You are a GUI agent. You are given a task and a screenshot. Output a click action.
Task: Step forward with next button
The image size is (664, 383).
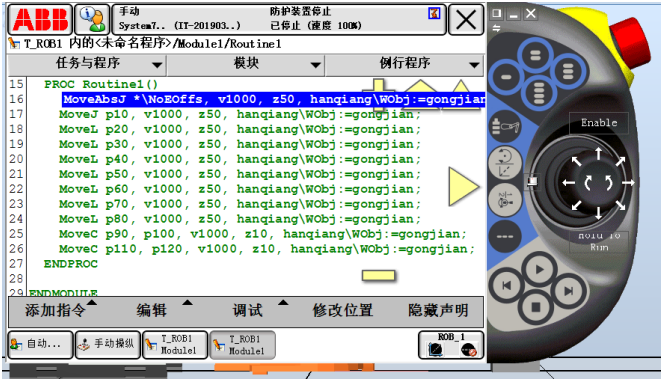[569, 291]
